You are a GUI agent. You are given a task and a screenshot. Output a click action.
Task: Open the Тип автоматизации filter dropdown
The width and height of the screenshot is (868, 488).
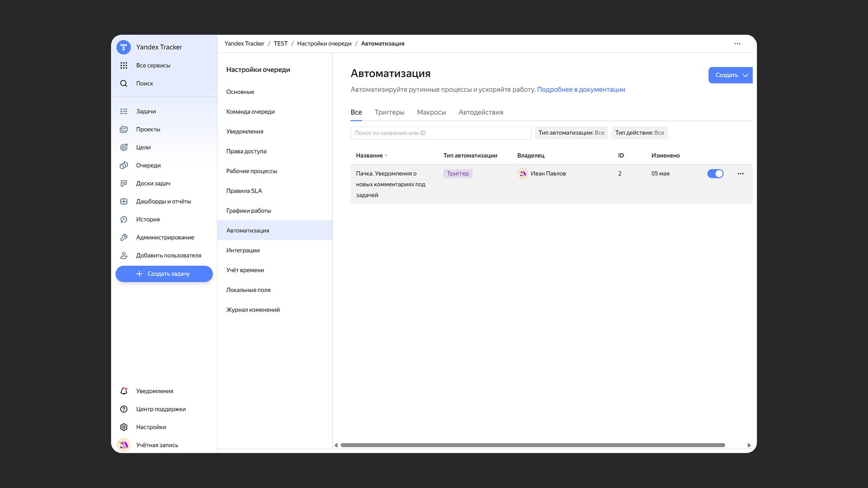pyautogui.click(x=571, y=133)
